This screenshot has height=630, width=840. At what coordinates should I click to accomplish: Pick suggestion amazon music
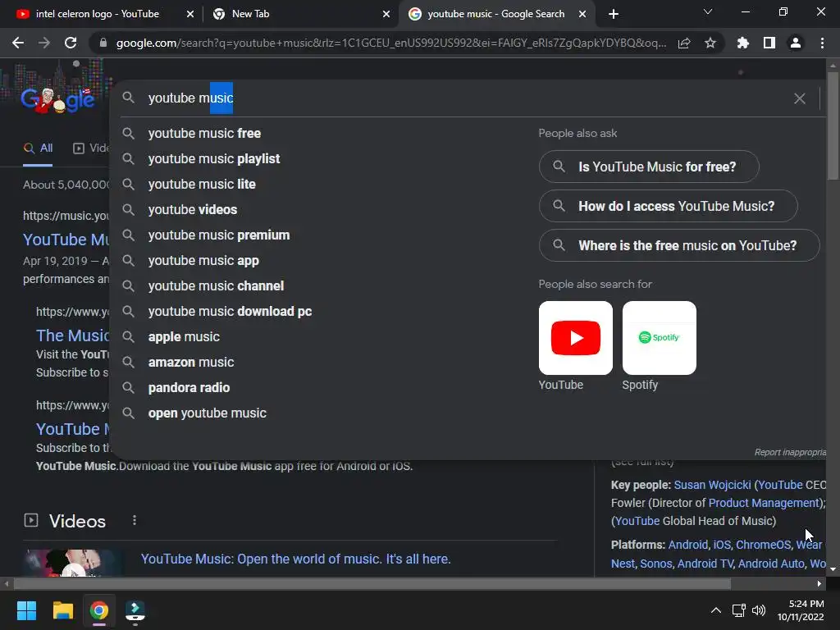190,363
